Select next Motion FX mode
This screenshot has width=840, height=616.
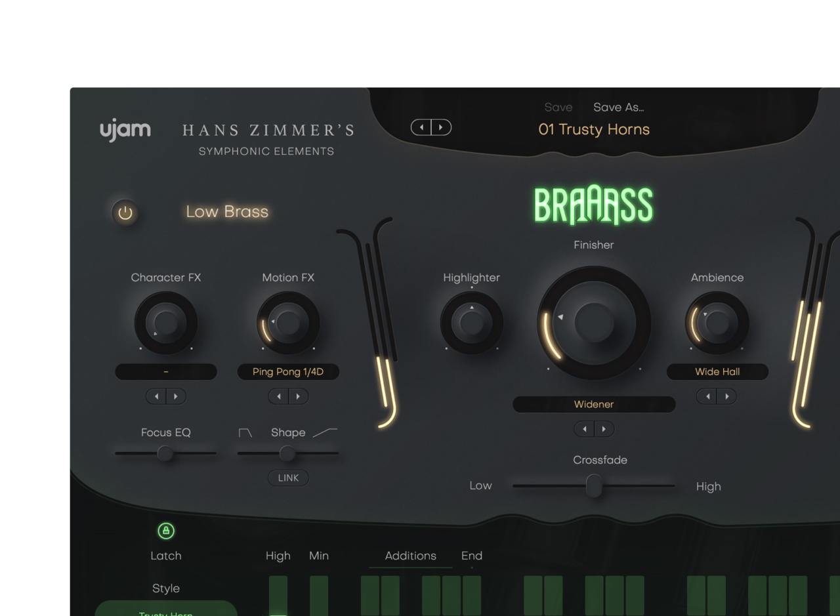coord(299,396)
